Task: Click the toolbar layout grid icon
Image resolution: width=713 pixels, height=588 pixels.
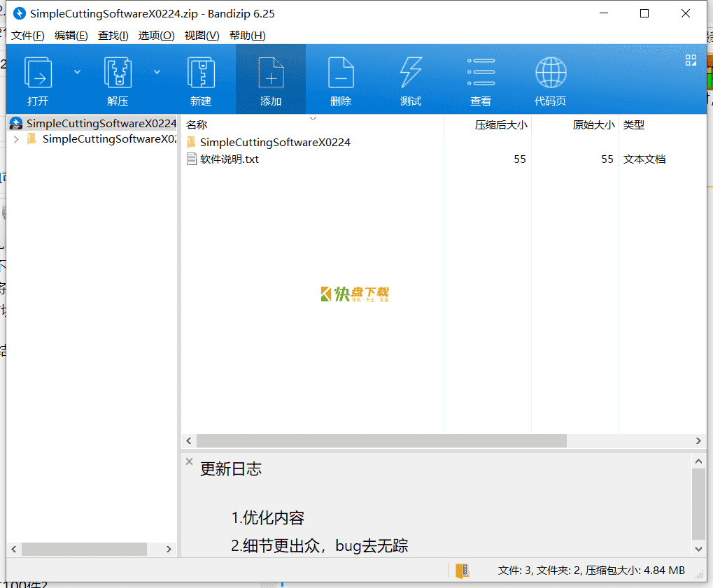Action: [x=691, y=60]
